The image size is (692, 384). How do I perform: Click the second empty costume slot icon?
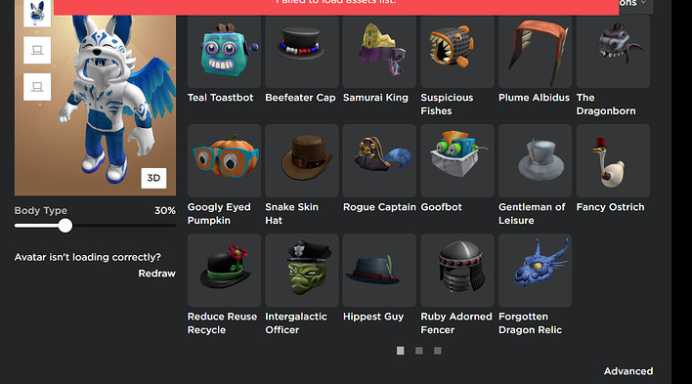pos(37,87)
